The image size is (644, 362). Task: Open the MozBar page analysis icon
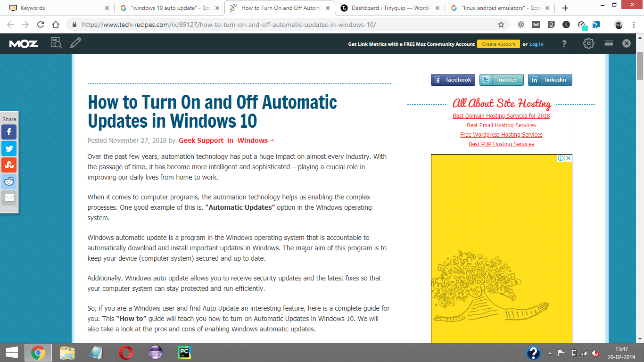point(56,43)
